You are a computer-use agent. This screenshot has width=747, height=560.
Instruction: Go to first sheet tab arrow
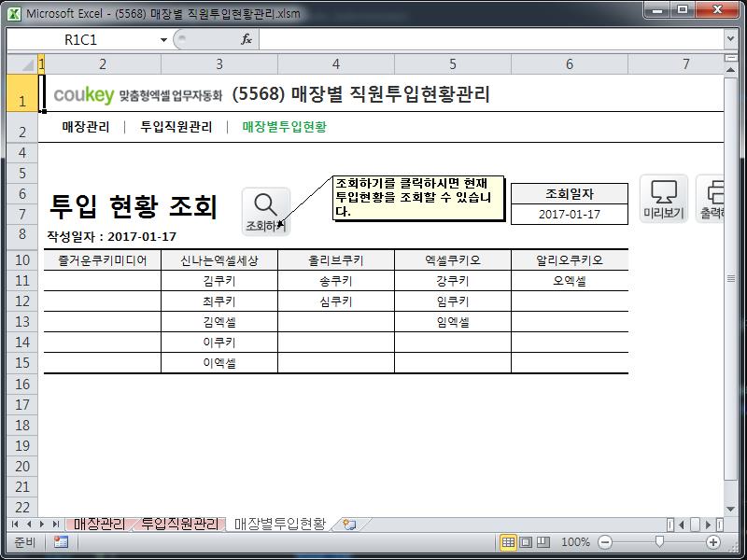coord(15,525)
